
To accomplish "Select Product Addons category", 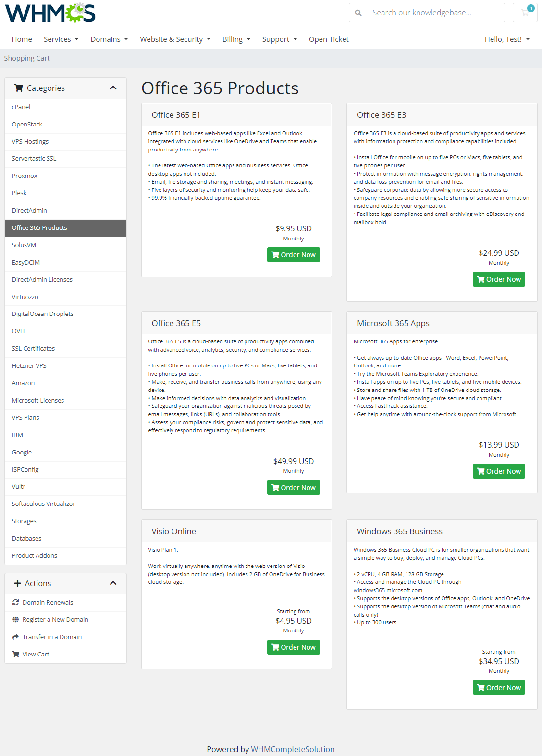I will (66, 556).
